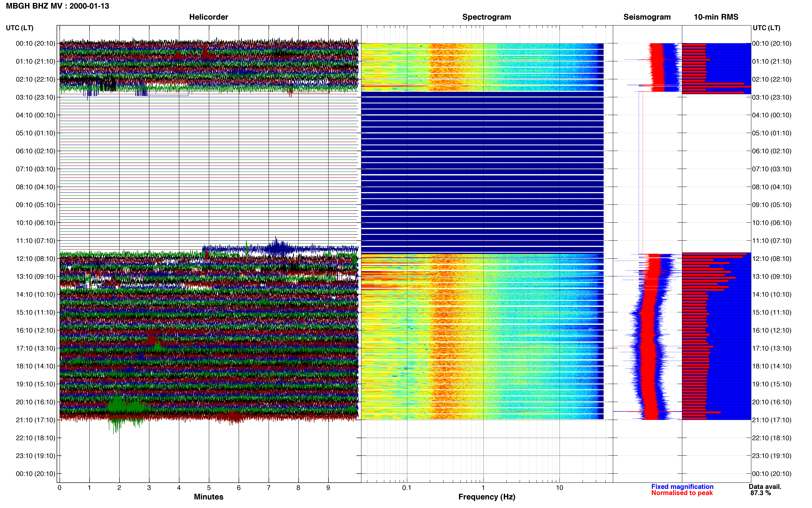Click minute tick 9 on Helicorder axis
812x508 pixels.
click(328, 487)
